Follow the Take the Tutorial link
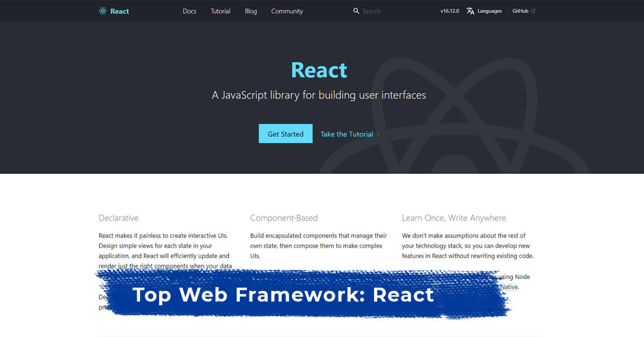This screenshot has height=337, width=644. (346, 134)
